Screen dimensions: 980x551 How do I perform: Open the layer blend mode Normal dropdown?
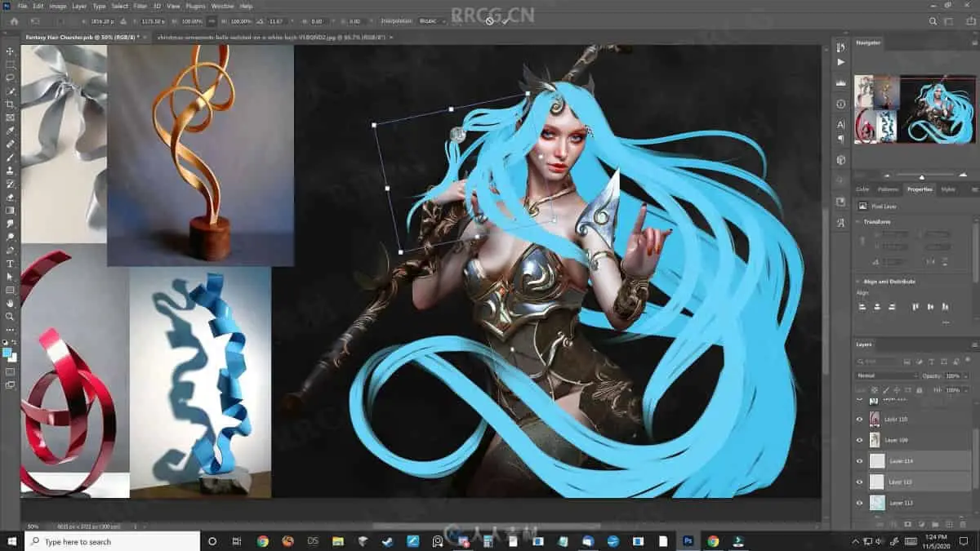[x=886, y=375]
